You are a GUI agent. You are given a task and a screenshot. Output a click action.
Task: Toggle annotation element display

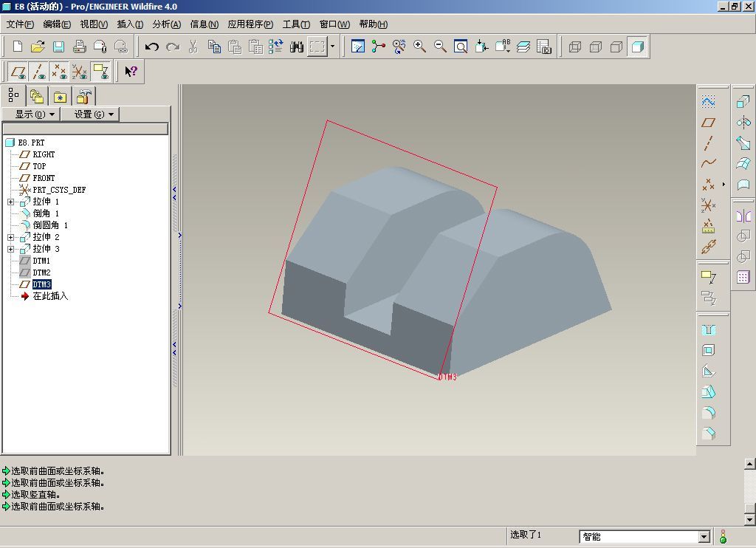tap(100, 72)
